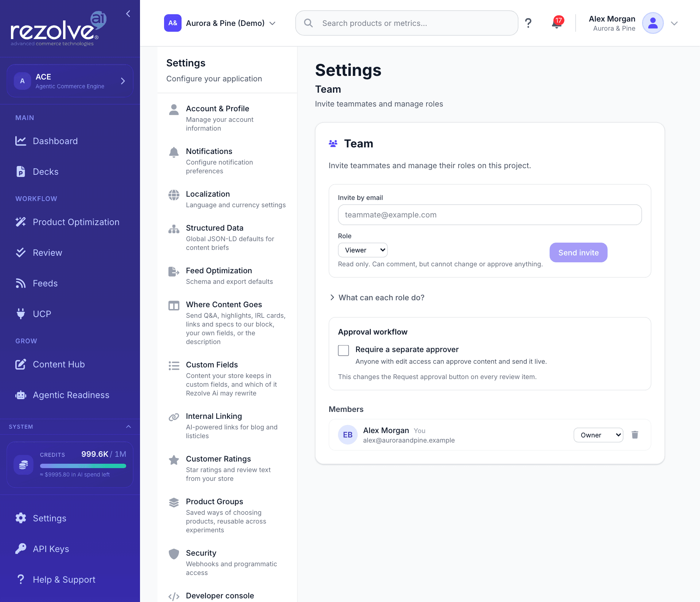Expand What can each role do?
The image size is (700, 602).
coord(377,297)
